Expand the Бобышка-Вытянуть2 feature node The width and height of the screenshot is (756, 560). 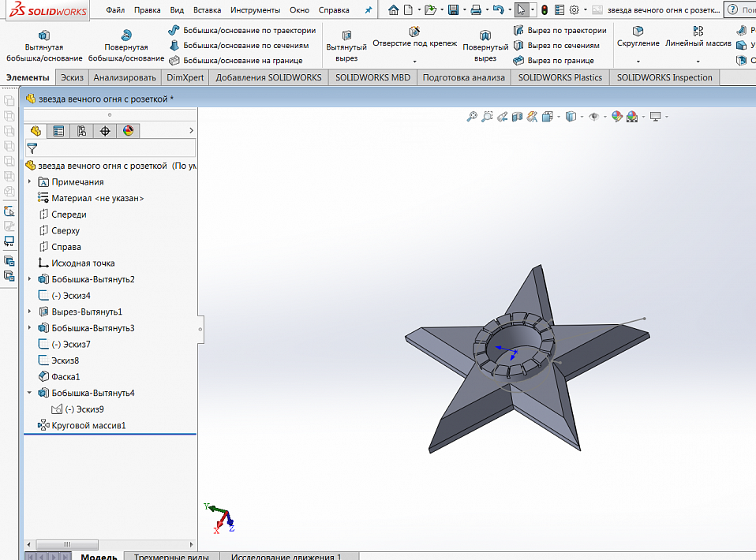pos(30,279)
